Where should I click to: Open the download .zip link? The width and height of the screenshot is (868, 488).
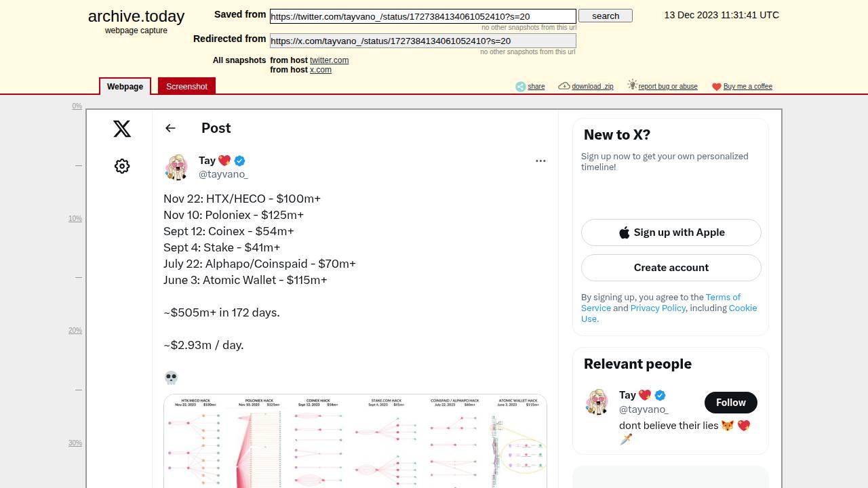pyautogui.click(x=593, y=87)
